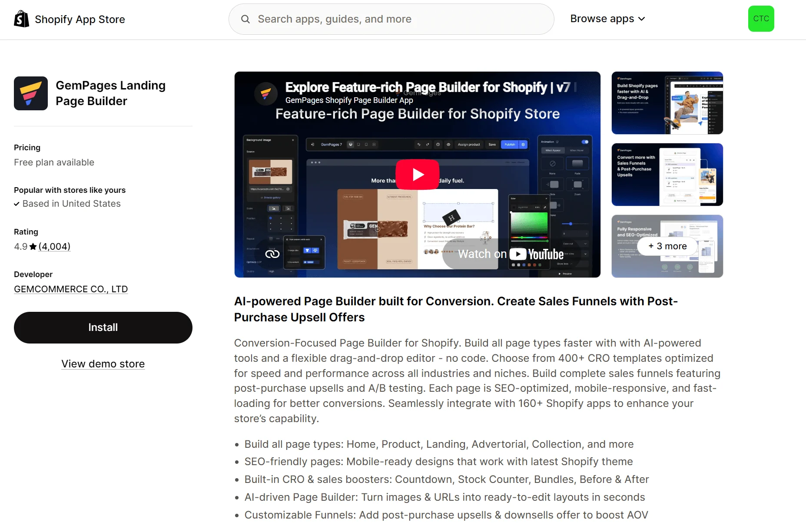Click the AI-powered Page Builder headline
806x532 pixels.
[456, 309]
